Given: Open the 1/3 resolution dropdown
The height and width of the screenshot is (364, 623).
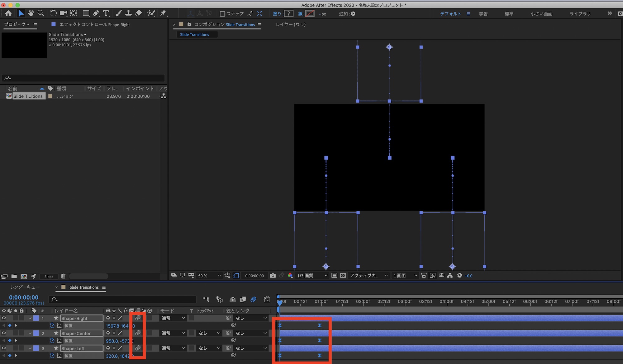Looking at the screenshot, I should [312, 276].
